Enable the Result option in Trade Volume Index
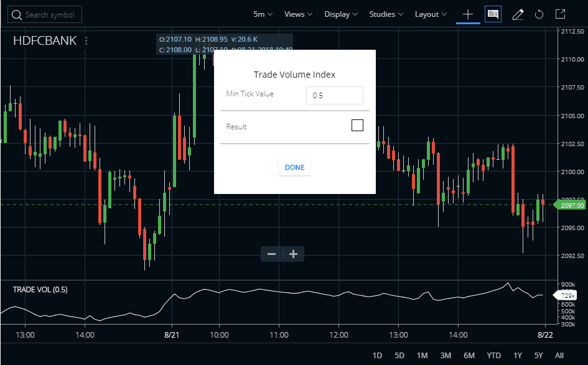This screenshot has height=365, width=588. pos(357,125)
